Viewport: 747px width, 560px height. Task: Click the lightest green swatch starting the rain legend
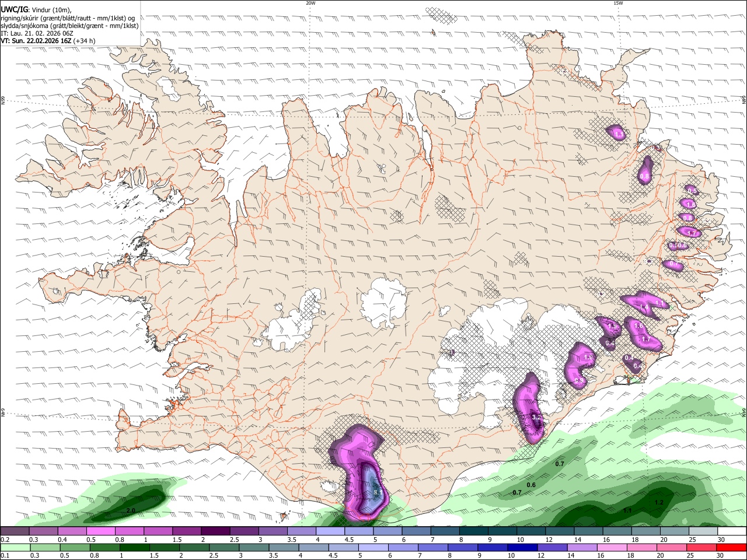click(15, 548)
